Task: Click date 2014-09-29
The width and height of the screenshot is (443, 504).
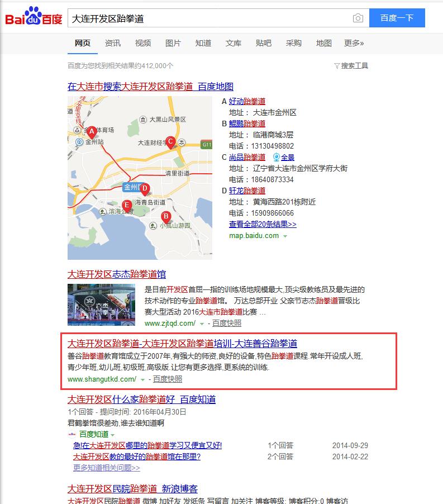Action: (350, 445)
